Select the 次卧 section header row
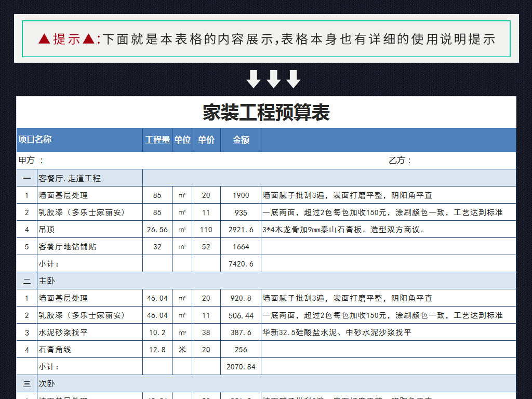This screenshot has width=532, height=399. click(44, 383)
